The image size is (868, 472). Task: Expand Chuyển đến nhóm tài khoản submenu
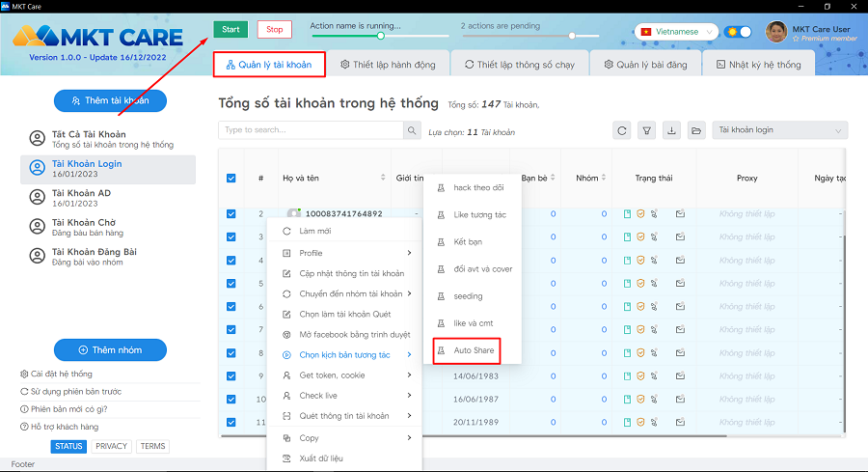pos(409,293)
